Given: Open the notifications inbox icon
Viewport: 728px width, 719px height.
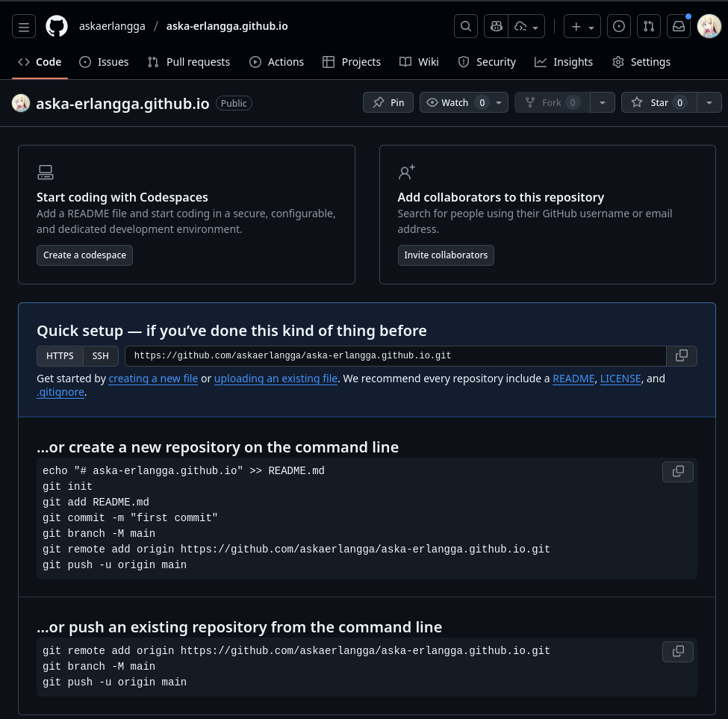Looking at the screenshot, I should pos(678,26).
